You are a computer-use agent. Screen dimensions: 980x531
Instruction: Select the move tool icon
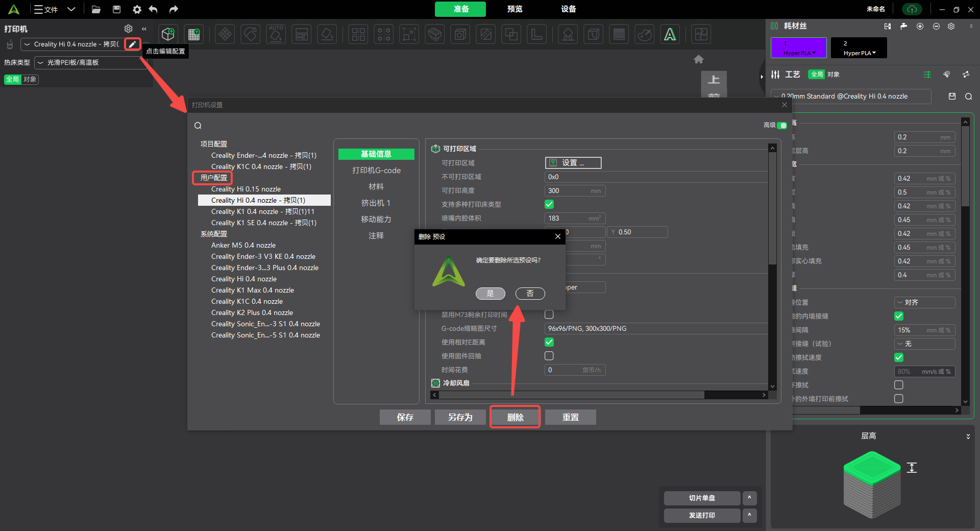click(225, 34)
